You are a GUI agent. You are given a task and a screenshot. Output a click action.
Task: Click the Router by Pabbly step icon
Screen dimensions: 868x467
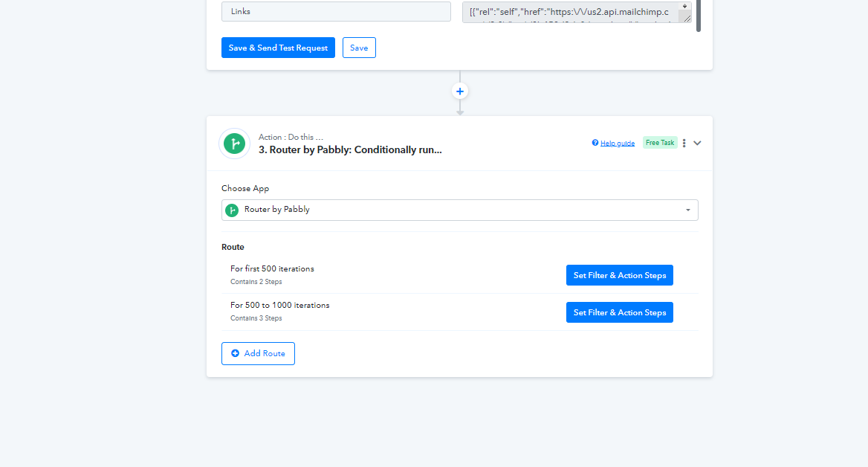(x=234, y=144)
